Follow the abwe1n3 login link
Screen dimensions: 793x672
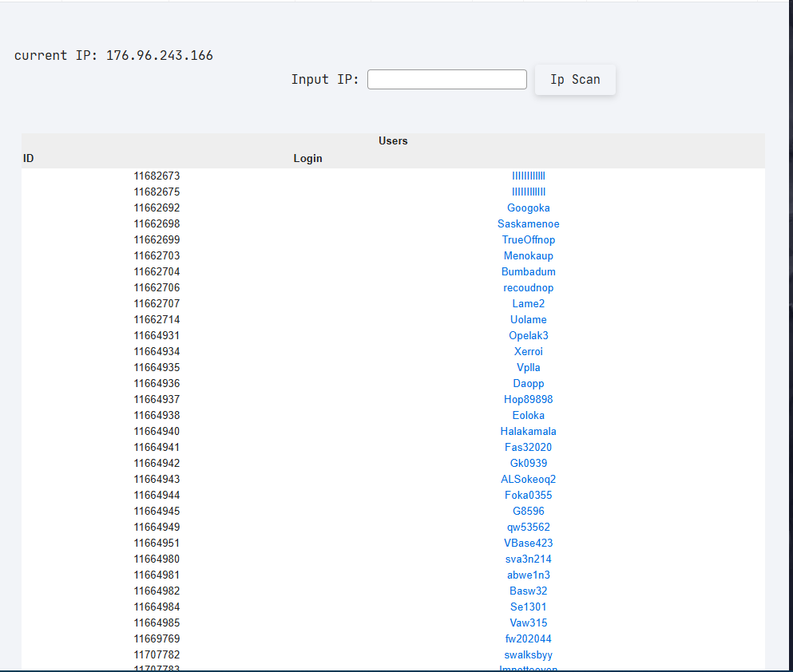coord(529,575)
